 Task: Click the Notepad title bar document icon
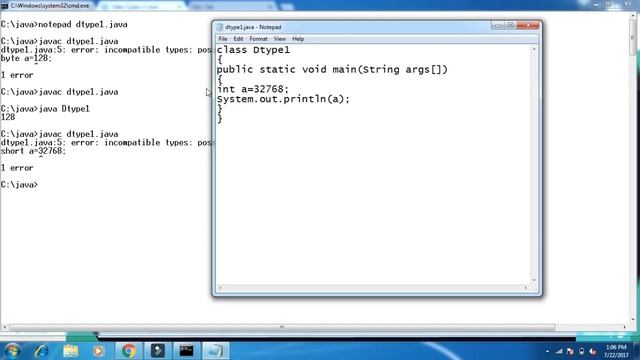(220, 27)
